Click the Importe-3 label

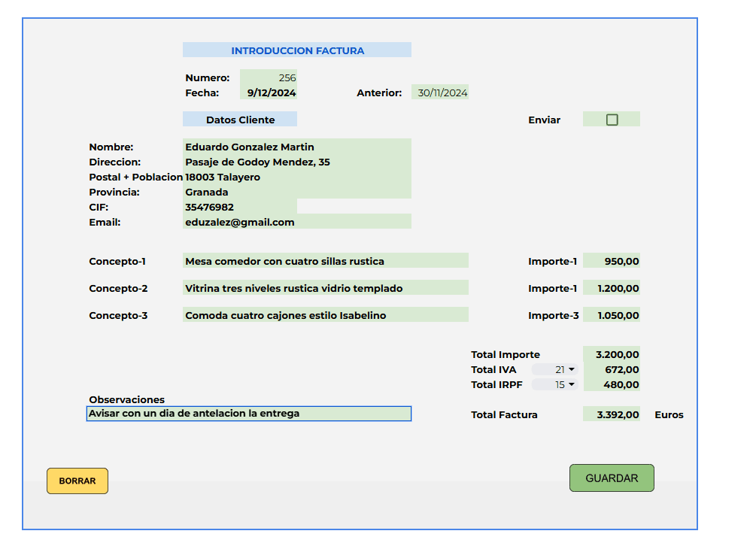point(553,315)
